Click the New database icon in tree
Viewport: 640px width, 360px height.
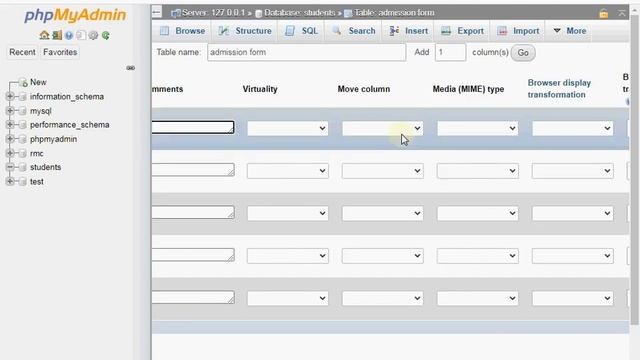click(x=23, y=82)
